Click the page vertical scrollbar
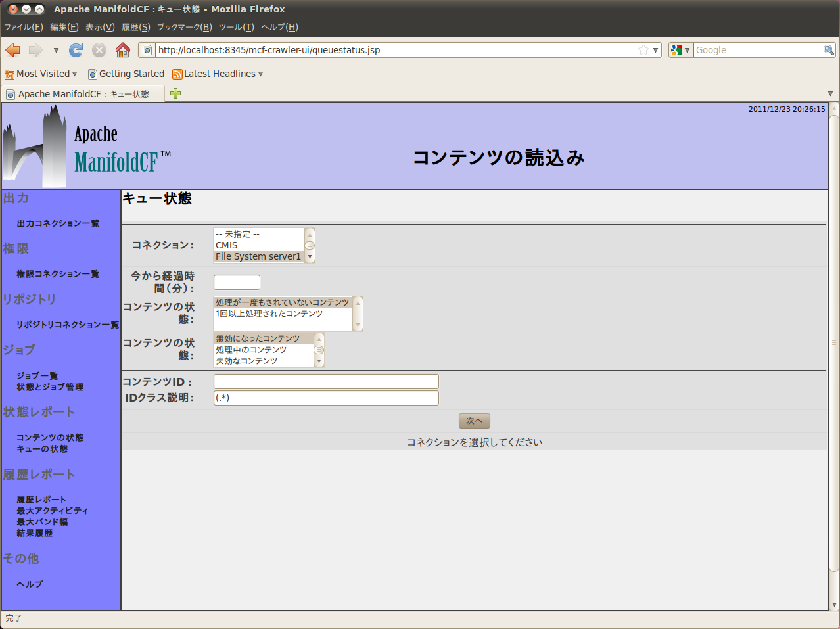Image resolution: width=840 pixels, height=629 pixels. (x=834, y=342)
